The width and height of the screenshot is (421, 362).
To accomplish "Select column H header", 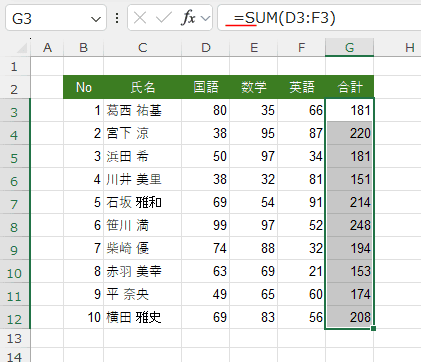I will click(410, 48).
